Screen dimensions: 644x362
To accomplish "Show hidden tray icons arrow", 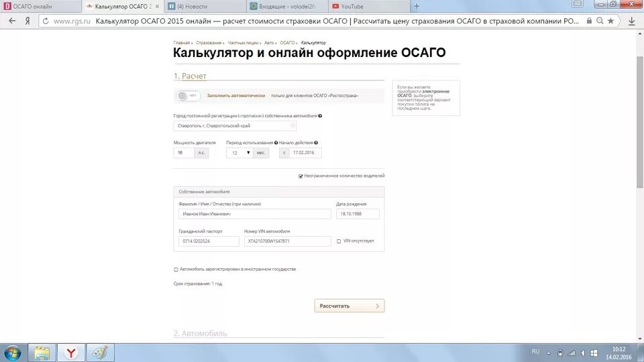I will pos(548,353).
